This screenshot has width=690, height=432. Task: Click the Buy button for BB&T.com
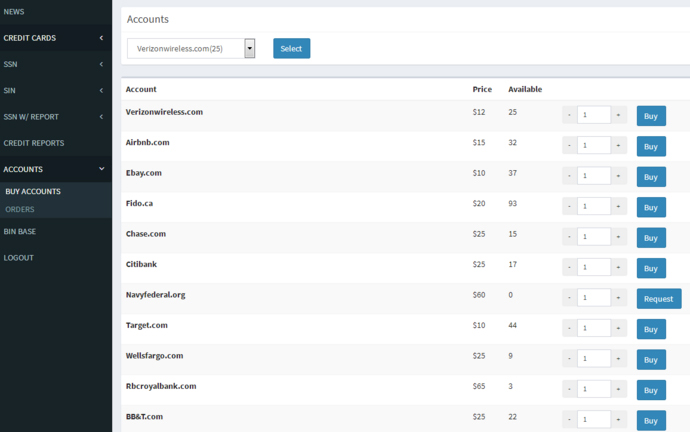(651, 420)
